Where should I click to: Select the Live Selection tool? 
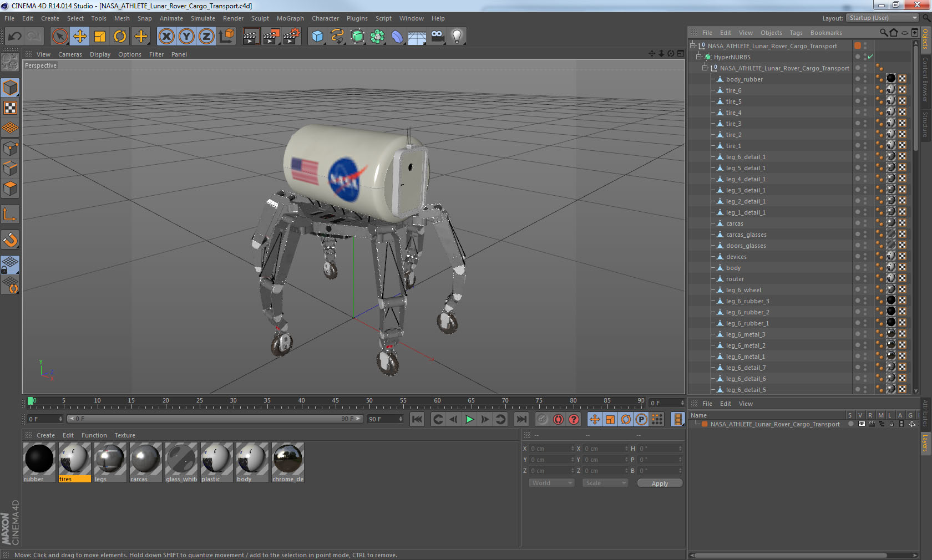click(59, 37)
